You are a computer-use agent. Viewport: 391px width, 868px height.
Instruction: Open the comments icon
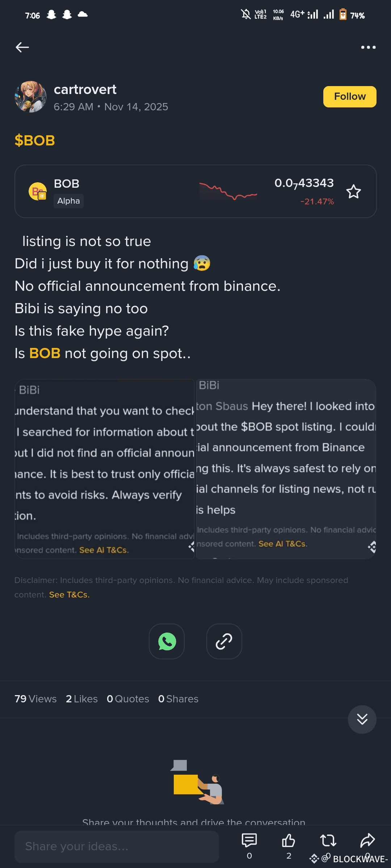249,841
